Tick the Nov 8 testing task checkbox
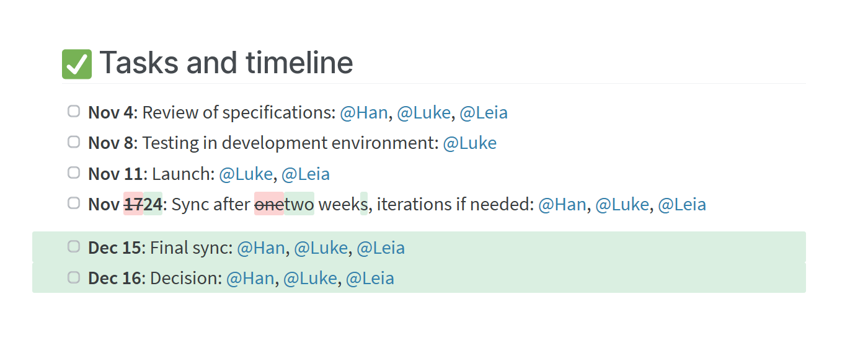 pyautogui.click(x=74, y=142)
